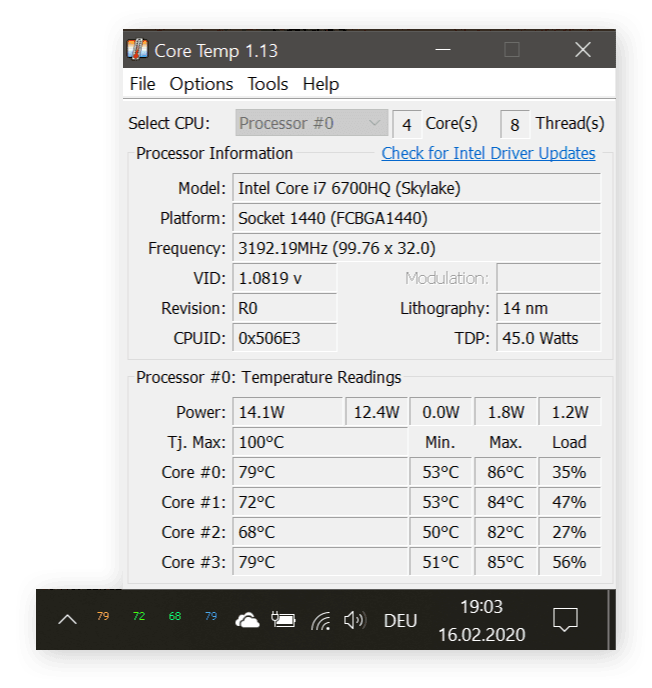The height and width of the screenshot is (688, 652).
Task: Click Check for Intel Driver Updates link
Action: [488, 153]
